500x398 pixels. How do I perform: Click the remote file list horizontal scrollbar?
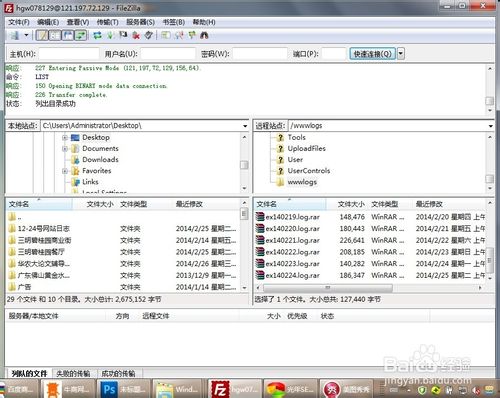(368, 287)
